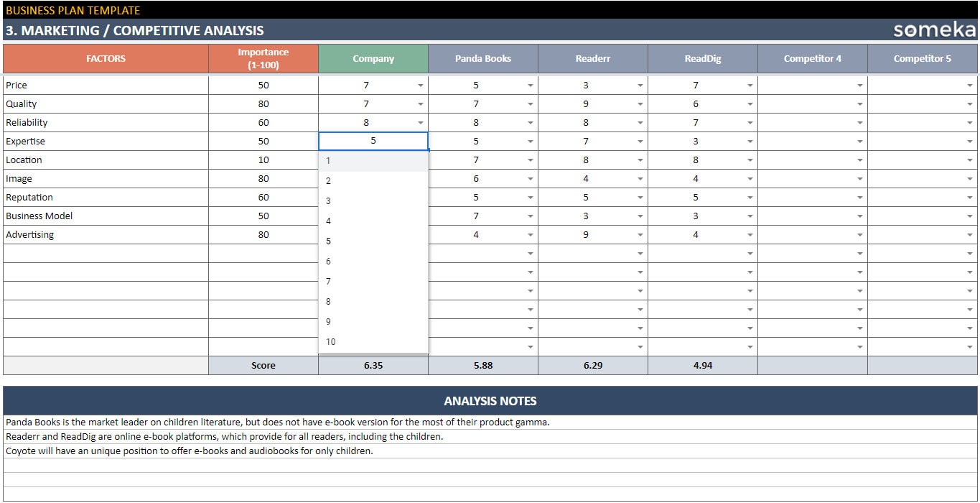Click the ANALYSIS NOTES header bar
This screenshot has height=503, width=980.
(490, 401)
